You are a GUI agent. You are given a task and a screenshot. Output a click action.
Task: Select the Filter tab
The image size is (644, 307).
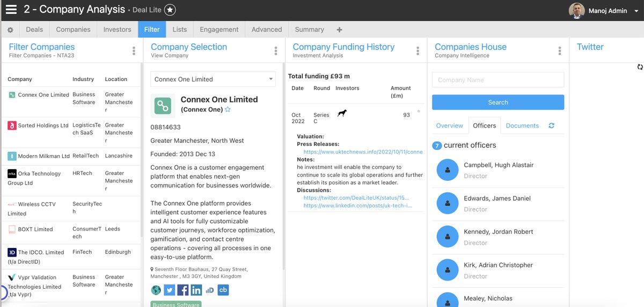(152, 30)
